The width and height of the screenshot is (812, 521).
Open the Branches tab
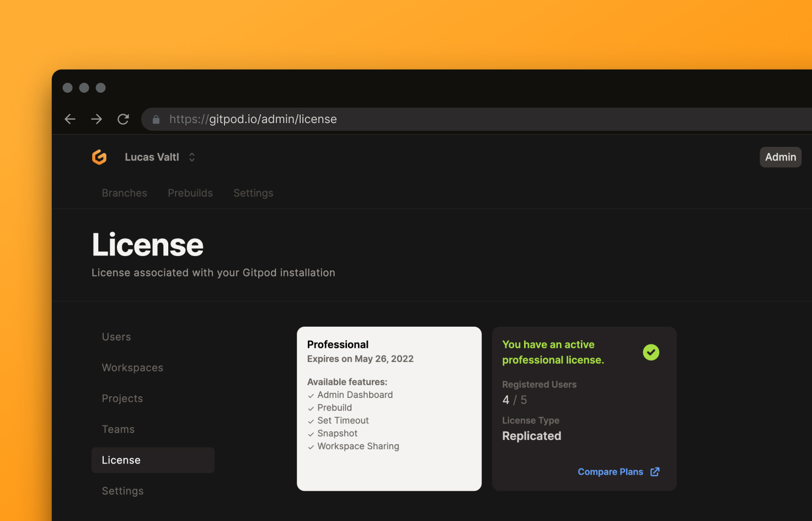pyautogui.click(x=125, y=193)
